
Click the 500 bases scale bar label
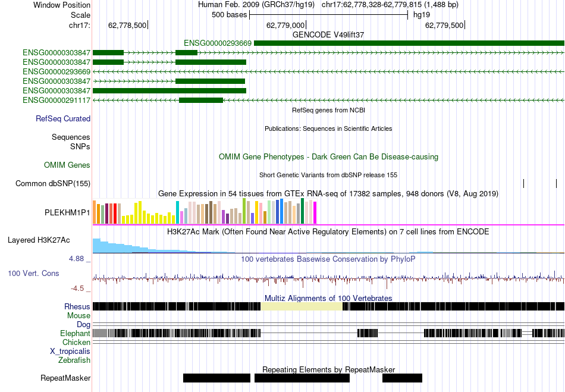tap(229, 15)
